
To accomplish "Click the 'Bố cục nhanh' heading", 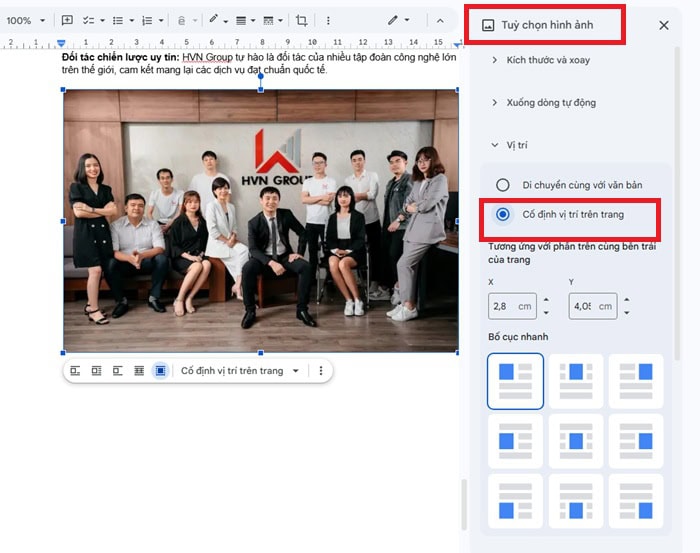I will (x=518, y=337).
